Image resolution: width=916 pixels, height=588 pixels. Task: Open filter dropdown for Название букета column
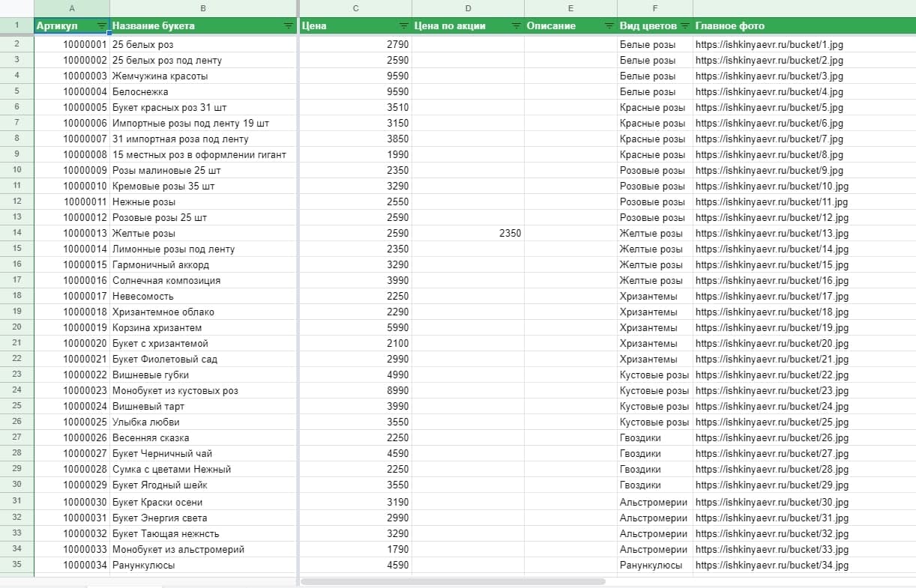click(289, 26)
